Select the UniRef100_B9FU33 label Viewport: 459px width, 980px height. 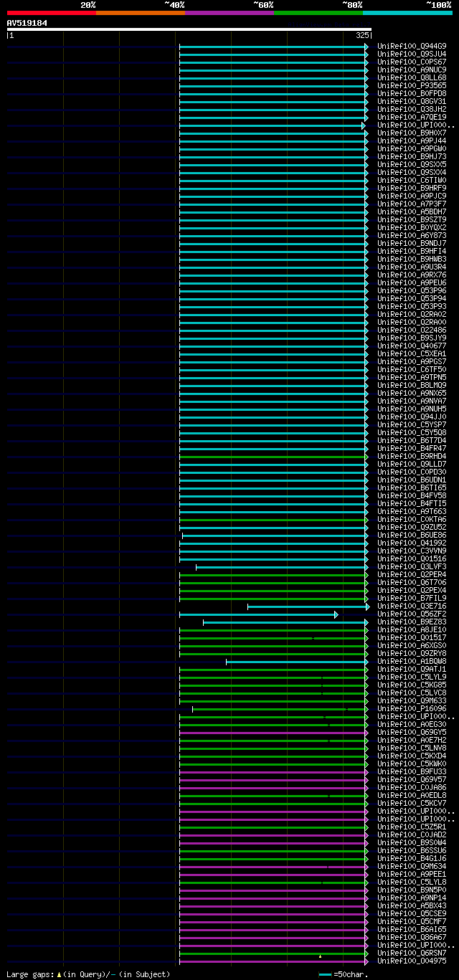click(412, 771)
